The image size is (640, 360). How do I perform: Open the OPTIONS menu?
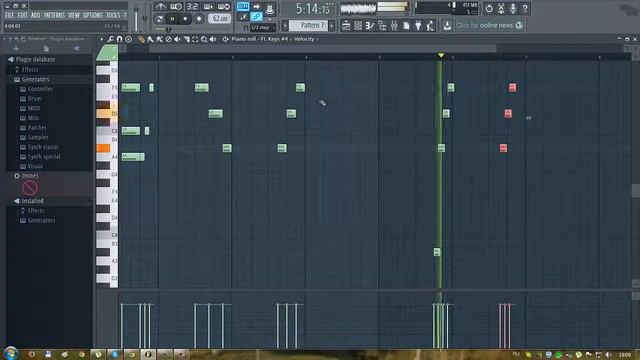click(93, 16)
